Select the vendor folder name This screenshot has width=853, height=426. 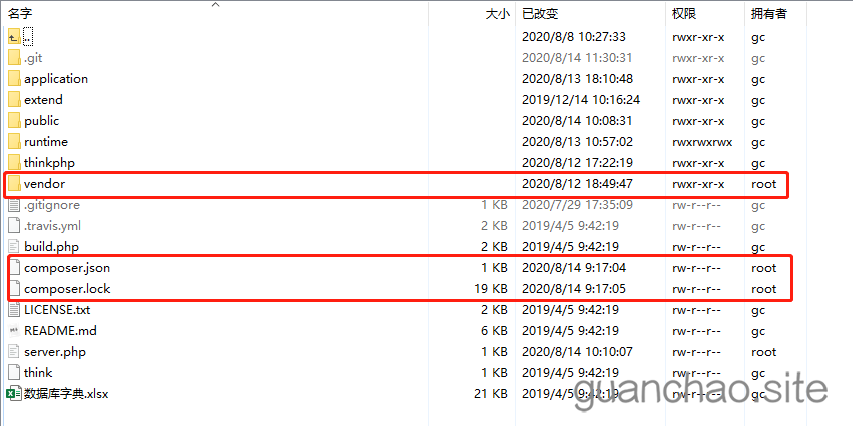[x=45, y=184]
